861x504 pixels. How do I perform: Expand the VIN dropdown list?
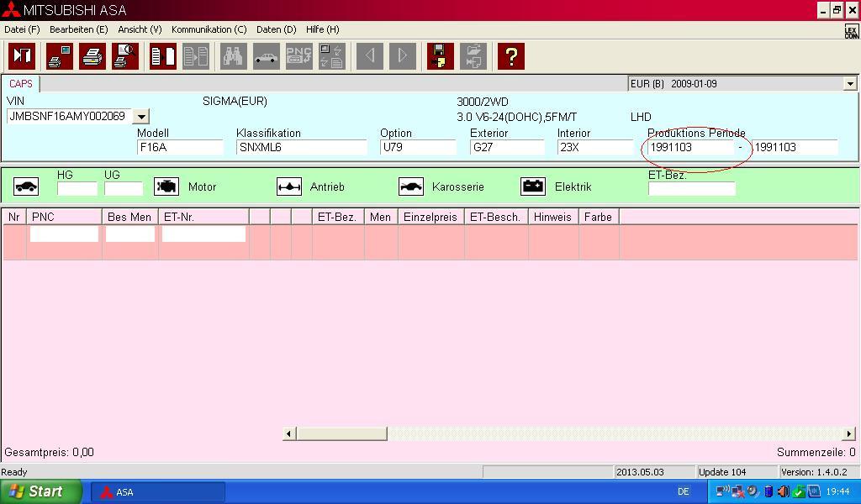coord(141,117)
